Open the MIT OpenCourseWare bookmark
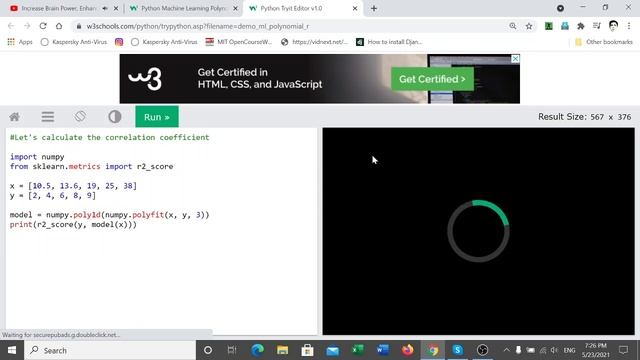Viewport: 640px width, 360px height. (239, 42)
